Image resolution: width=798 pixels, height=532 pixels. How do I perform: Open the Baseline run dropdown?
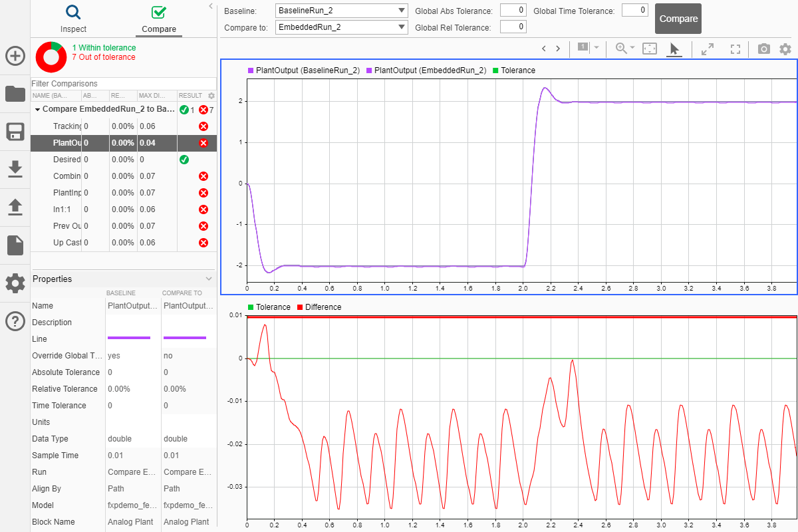tap(342, 11)
